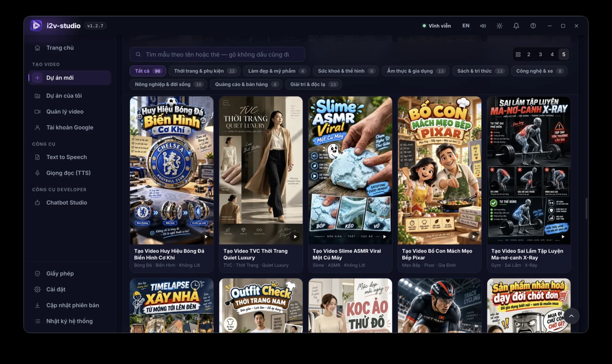Open the Chelsea Huy Hiệu Bóng Đá thumbnail
612x364 pixels.
(x=171, y=170)
